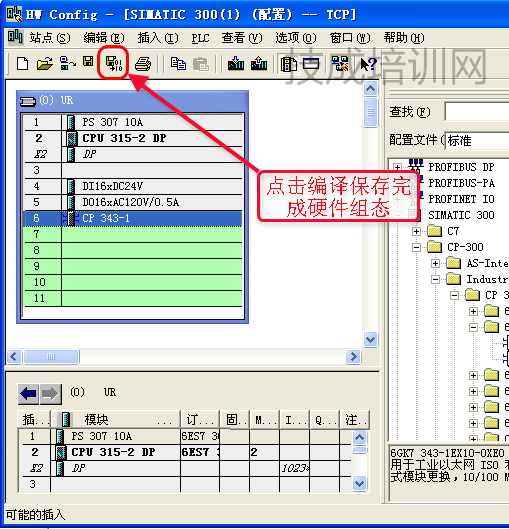Select SIMATIC 300 catalog node
This screenshot has height=529, width=509.
[x=461, y=215]
